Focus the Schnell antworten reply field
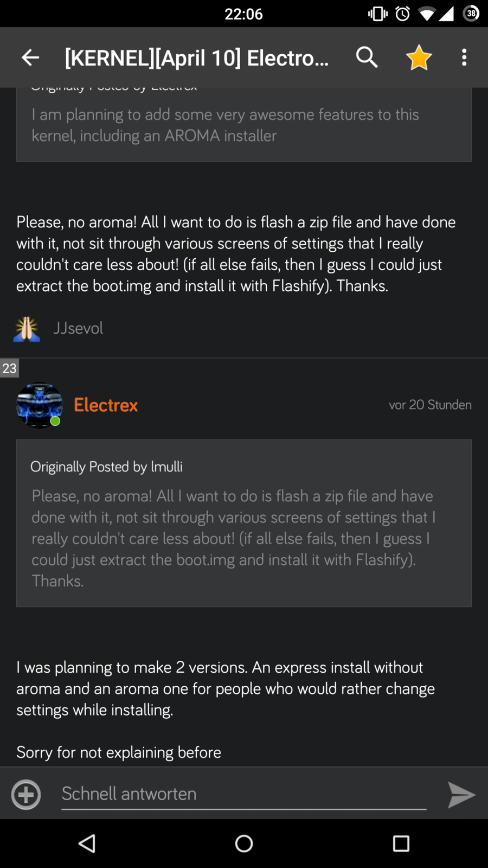 coord(243,794)
